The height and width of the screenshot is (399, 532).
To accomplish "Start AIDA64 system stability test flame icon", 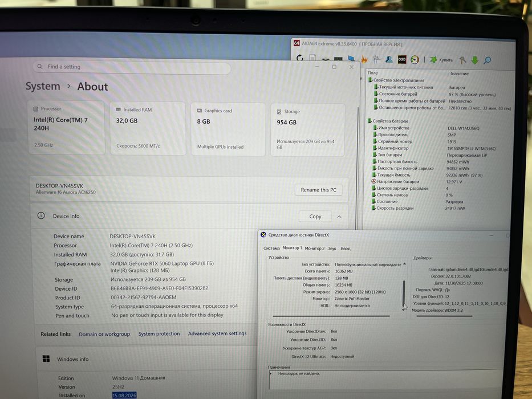I will pyautogui.click(x=364, y=59).
